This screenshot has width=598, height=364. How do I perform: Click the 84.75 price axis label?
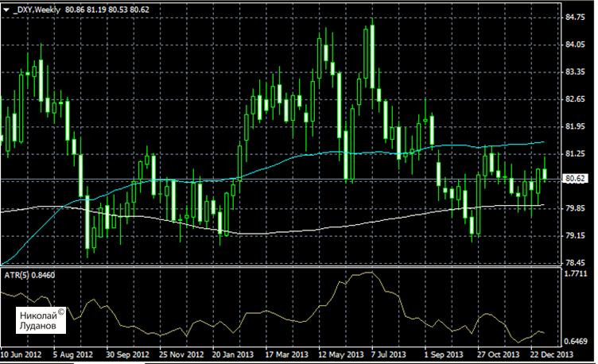(573, 17)
